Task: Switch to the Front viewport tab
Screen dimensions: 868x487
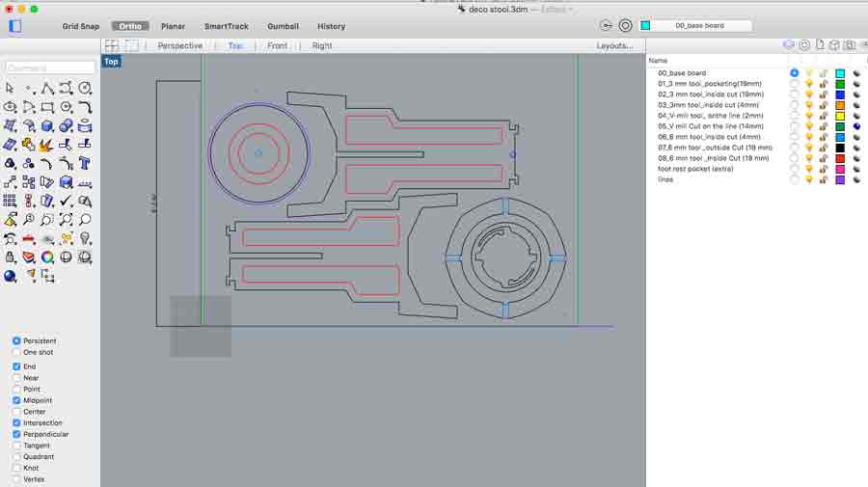Action: click(x=277, y=45)
